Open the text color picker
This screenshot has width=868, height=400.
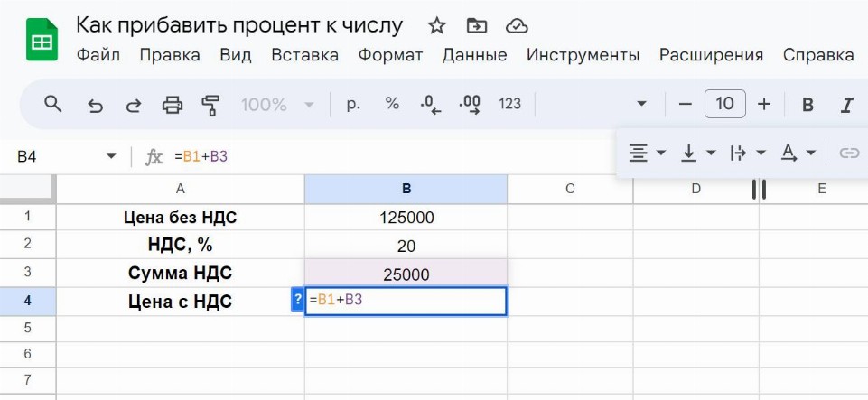point(798,153)
